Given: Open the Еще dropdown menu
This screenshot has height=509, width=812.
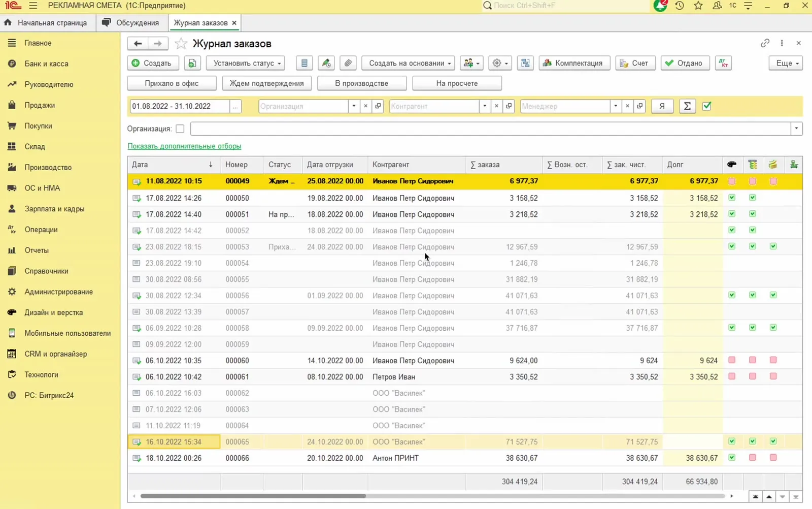Looking at the screenshot, I should [786, 63].
